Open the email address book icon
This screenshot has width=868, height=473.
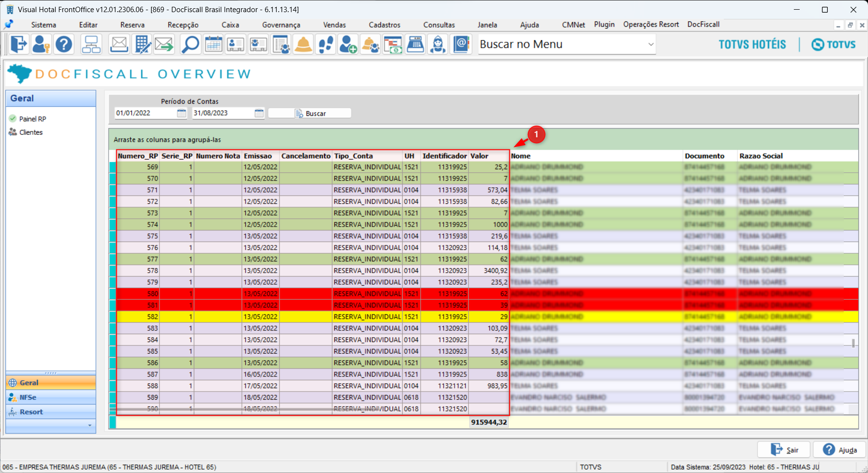tap(461, 45)
